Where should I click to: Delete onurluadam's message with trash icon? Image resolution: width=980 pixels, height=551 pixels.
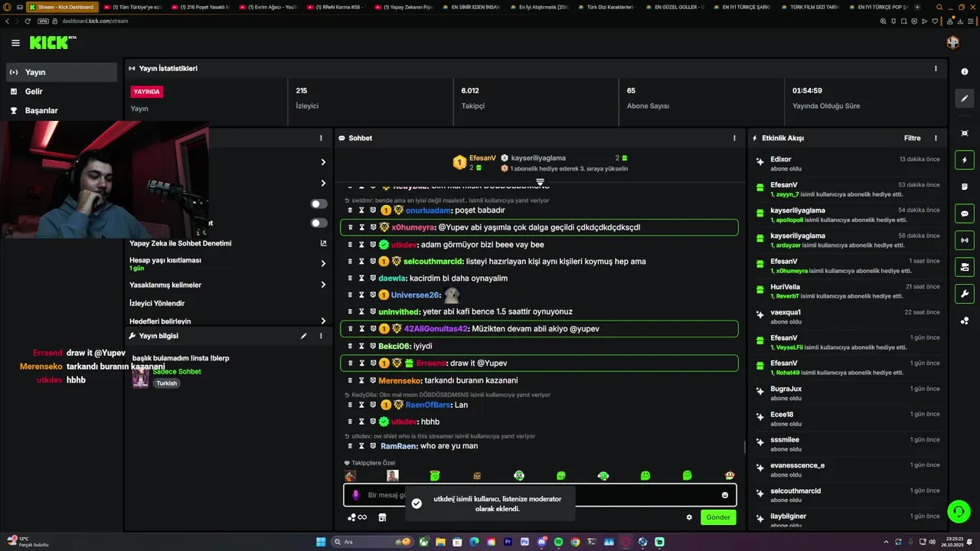(x=350, y=210)
